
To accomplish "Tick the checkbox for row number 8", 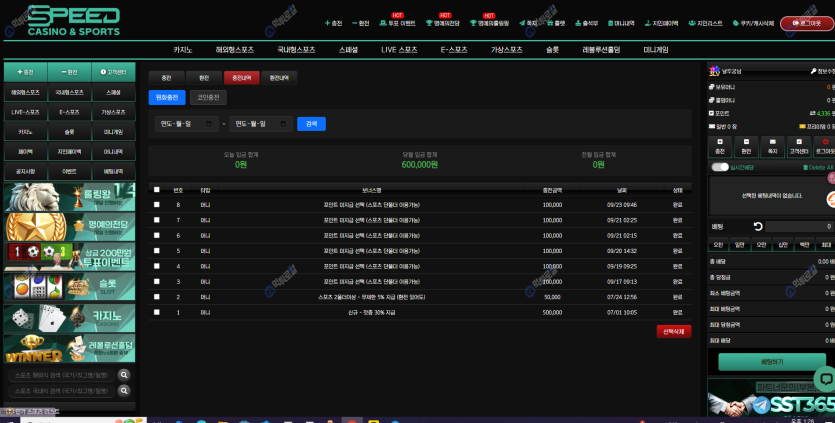I will 156,204.
